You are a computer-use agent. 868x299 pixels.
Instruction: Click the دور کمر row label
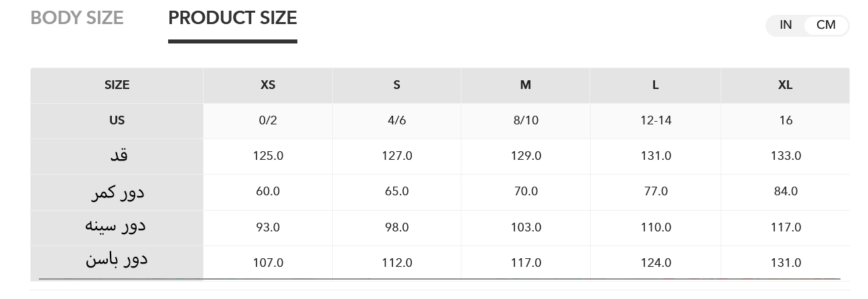(118, 192)
